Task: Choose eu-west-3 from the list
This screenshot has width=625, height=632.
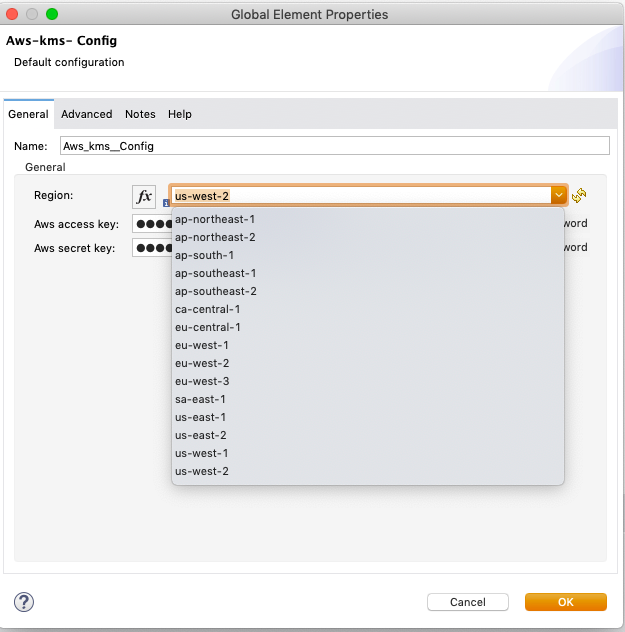Action: pyautogui.click(x=368, y=381)
